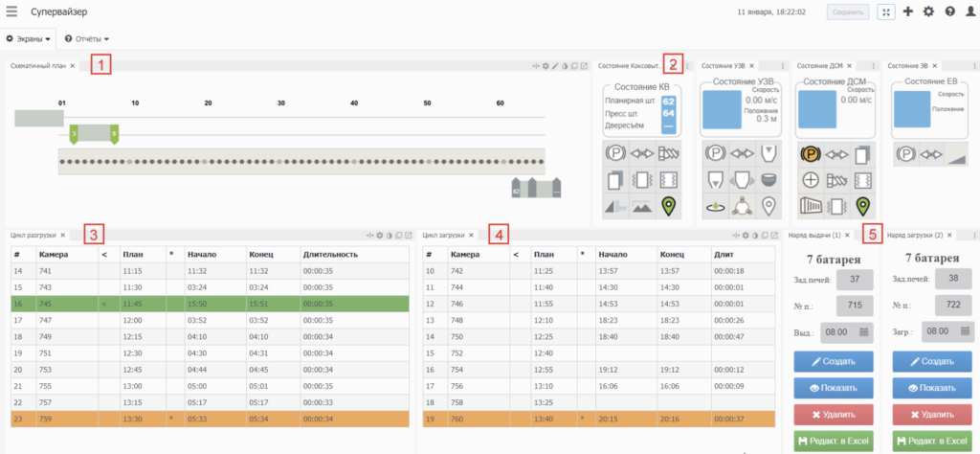Select the Цикл загрузки tab

tap(443, 235)
